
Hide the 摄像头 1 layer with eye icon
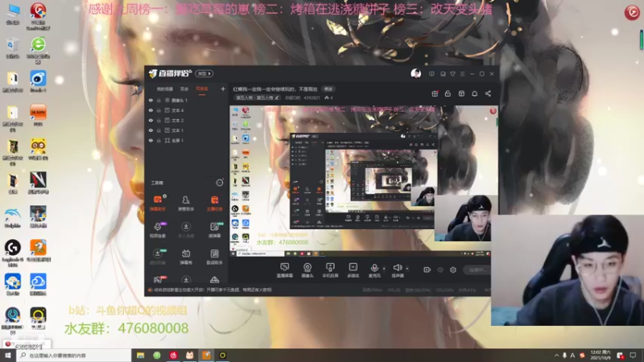pos(151,100)
